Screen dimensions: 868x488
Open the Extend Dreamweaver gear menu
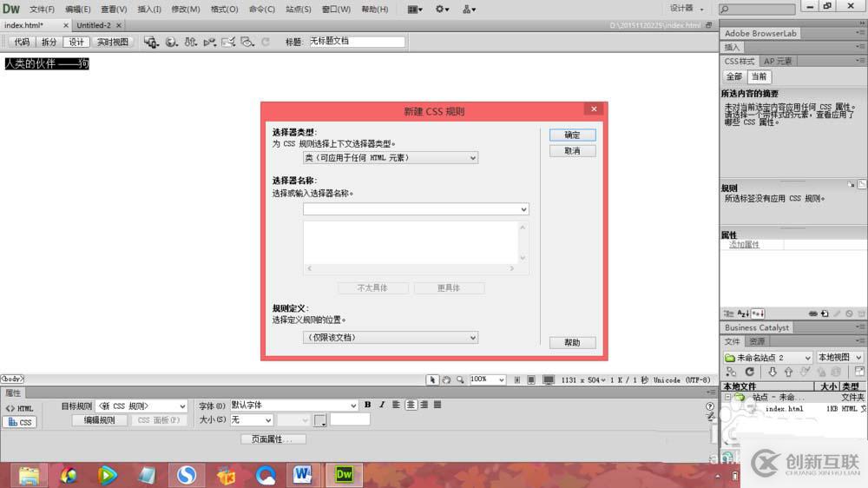tap(442, 9)
